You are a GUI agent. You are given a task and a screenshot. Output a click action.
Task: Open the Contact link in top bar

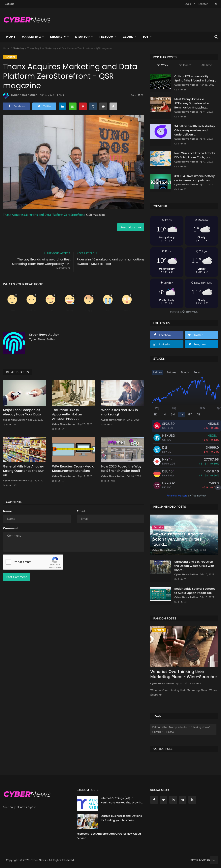(9, 4)
